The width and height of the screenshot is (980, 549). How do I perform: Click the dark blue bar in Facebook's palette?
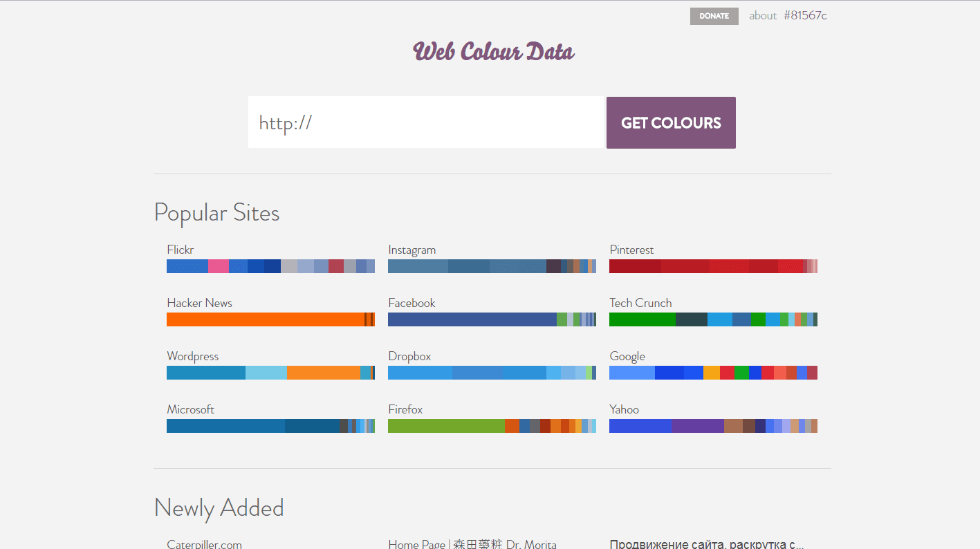(472, 319)
